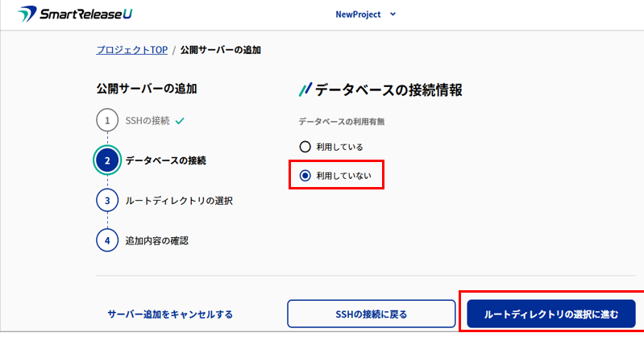
Task: Select the データベースの接続 step label
Action: (166, 160)
